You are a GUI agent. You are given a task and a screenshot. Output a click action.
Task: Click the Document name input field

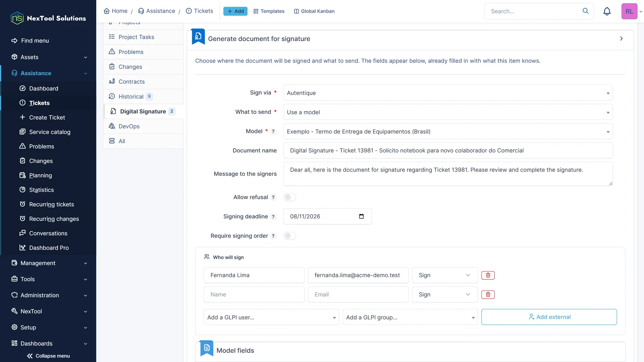[x=448, y=150]
